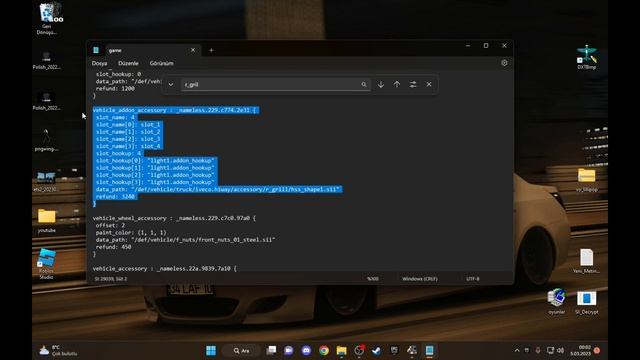This screenshot has height=360, width=640.
Task: Open Task View on taskbar
Action: coord(271,350)
